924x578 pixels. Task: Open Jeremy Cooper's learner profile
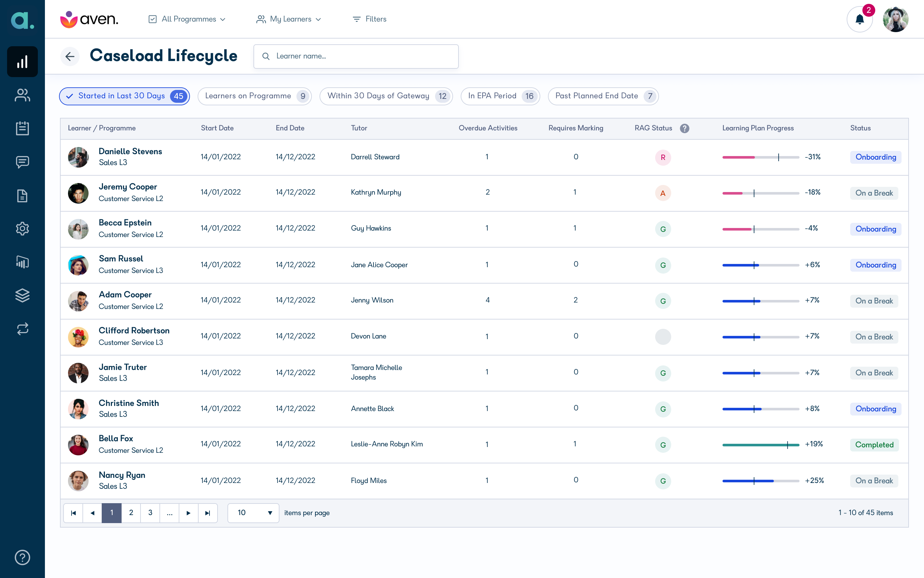click(128, 187)
